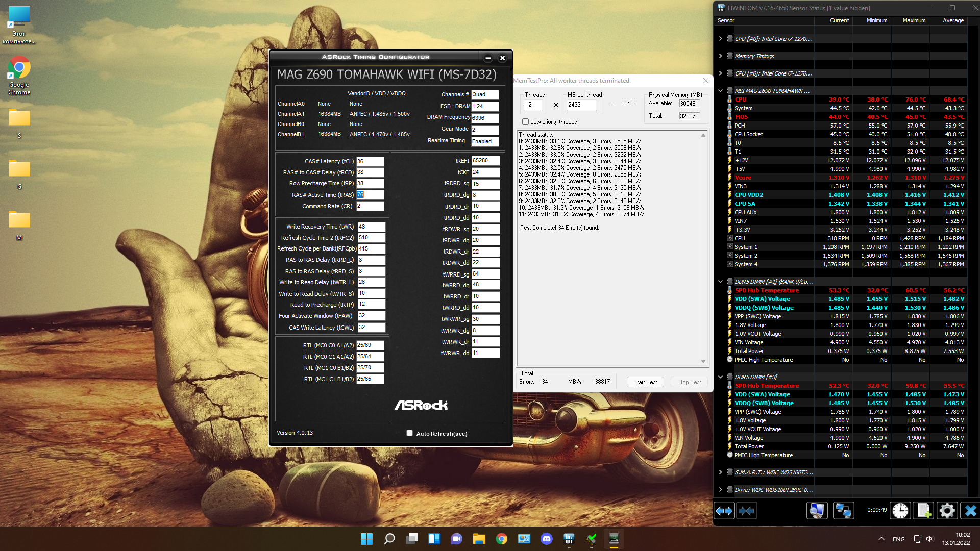
Task: Click the blue X close-sensors icon
Action: (970, 511)
